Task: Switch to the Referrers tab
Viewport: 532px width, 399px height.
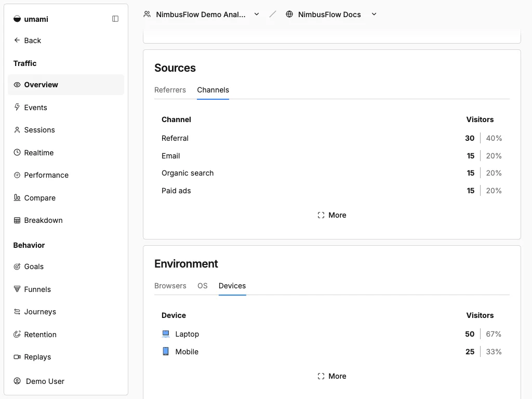Action: click(170, 90)
